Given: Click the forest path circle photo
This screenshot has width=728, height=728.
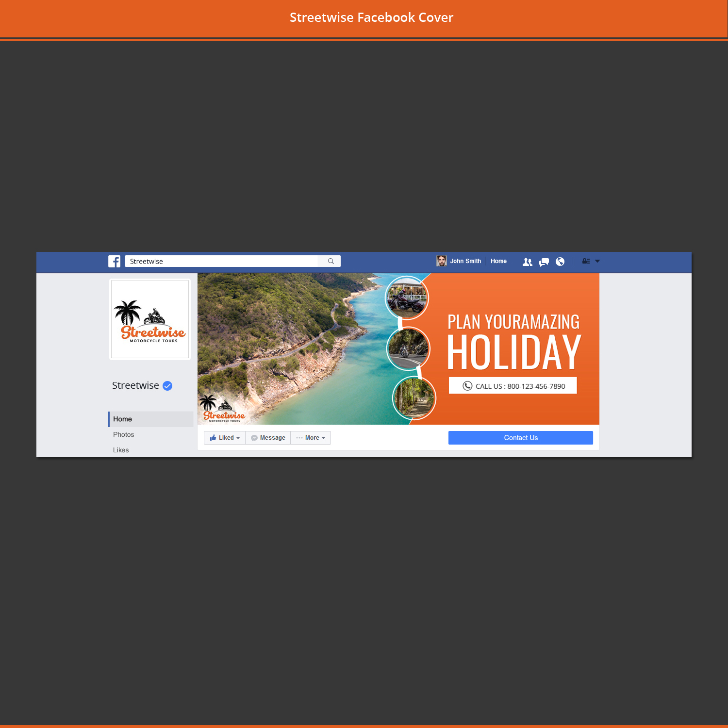Looking at the screenshot, I should coord(414,398).
